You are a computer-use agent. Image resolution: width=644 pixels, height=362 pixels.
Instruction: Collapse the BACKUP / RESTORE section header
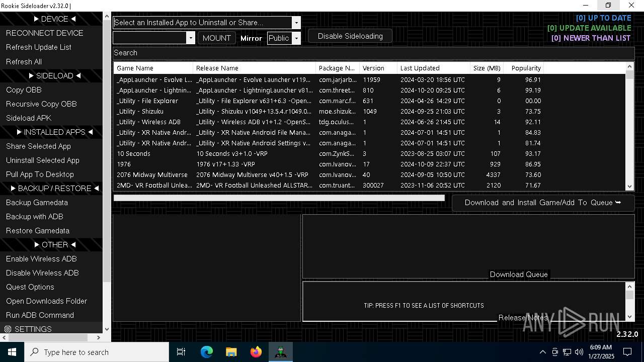[x=54, y=188]
